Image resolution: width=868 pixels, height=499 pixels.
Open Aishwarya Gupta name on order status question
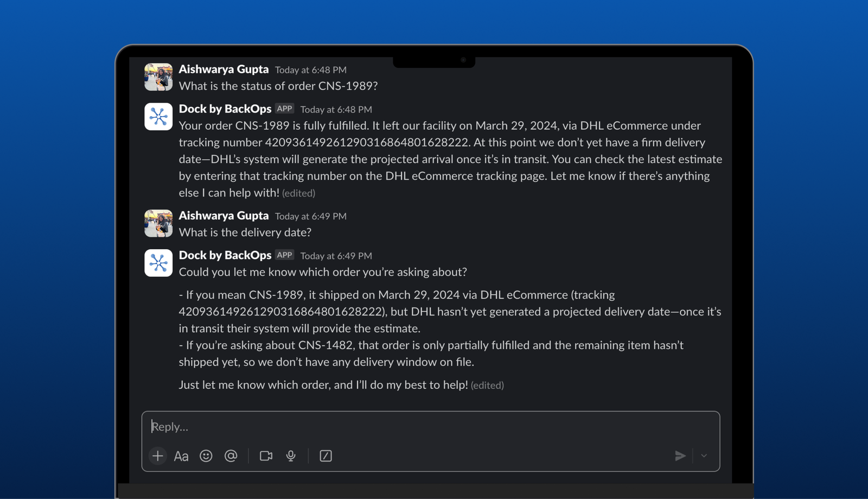tap(224, 69)
